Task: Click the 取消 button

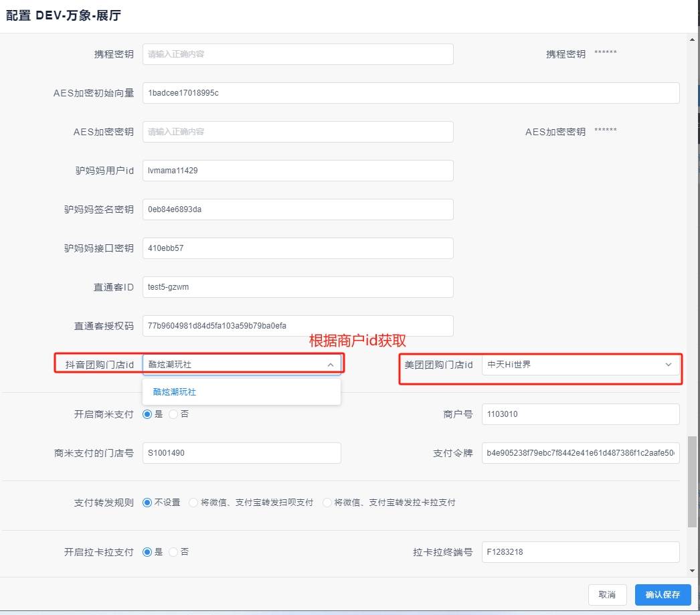Action: [607, 594]
